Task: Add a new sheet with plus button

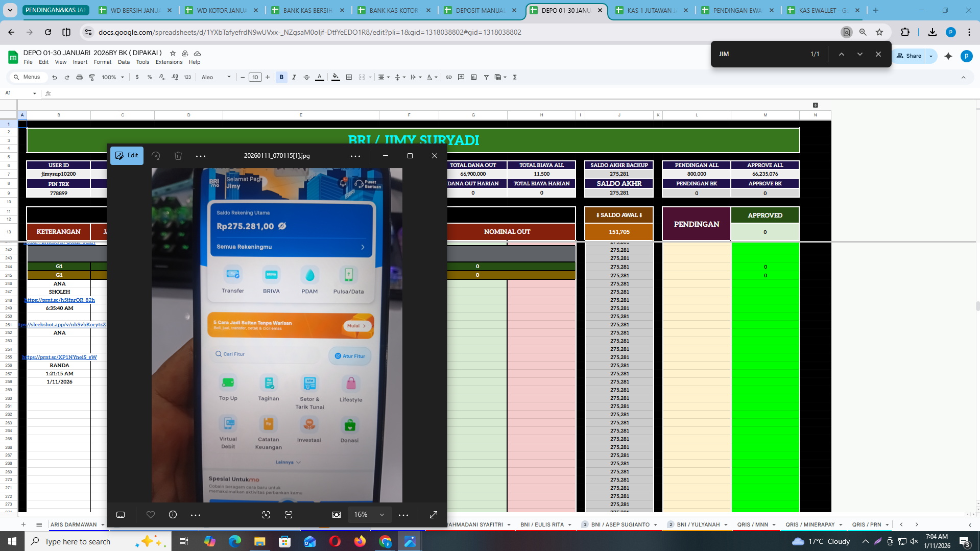Action: pyautogui.click(x=23, y=524)
